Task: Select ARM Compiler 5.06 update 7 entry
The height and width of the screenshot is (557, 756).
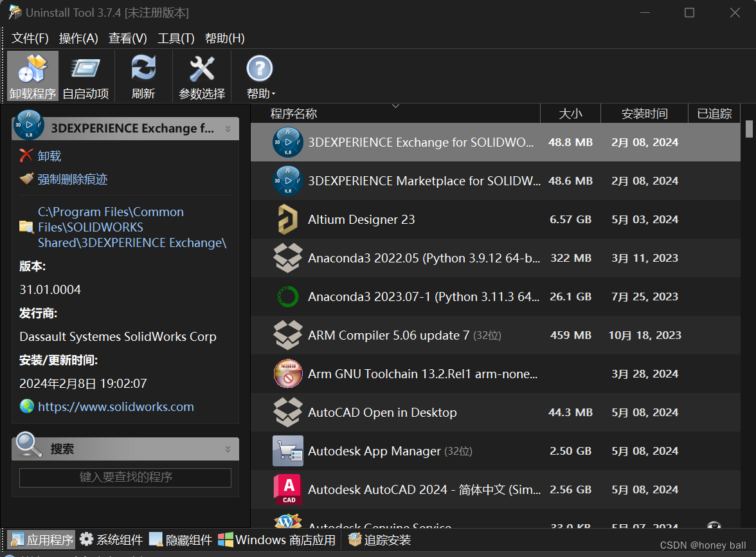Action: 496,335
